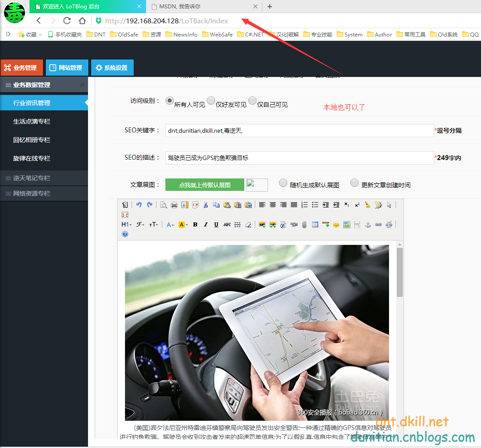Go to browser home page icon
The image size is (481, 448).
coord(82,21)
